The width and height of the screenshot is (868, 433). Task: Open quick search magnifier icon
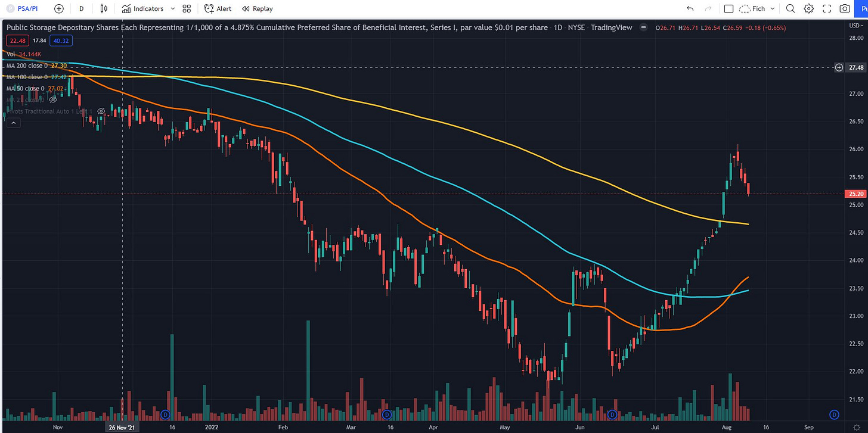(790, 8)
